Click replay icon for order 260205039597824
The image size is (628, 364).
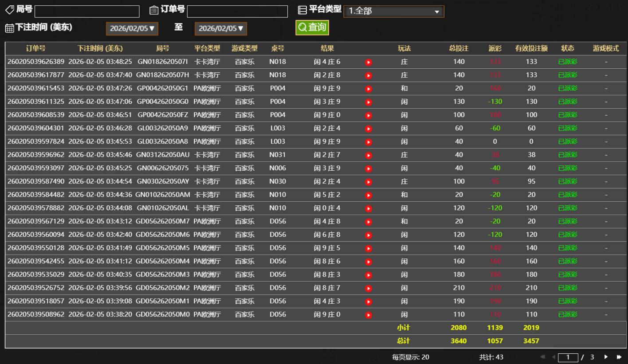(368, 142)
